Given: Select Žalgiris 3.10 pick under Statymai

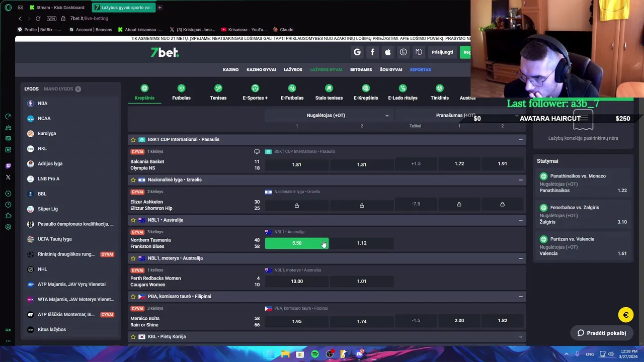Looking at the screenshot, I should tap(583, 215).
